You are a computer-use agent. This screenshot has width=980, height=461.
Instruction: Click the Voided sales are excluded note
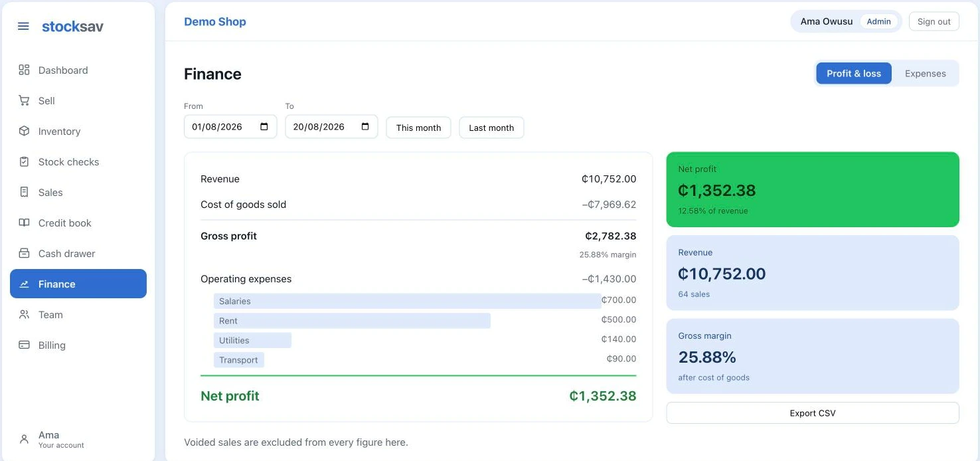(x=296, y=442)
